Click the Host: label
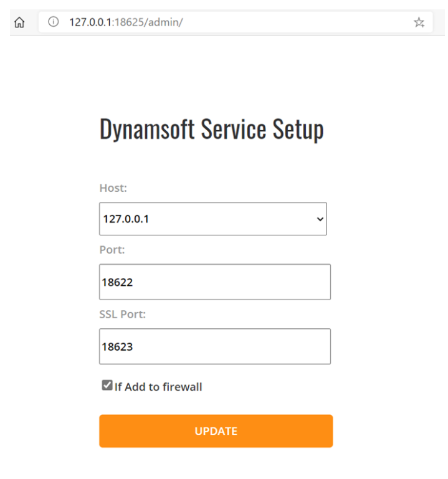448x479 pixels. click(113, 188)
